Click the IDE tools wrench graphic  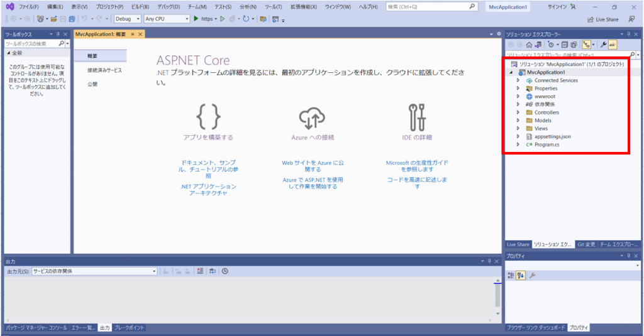(x=417, y=117)
